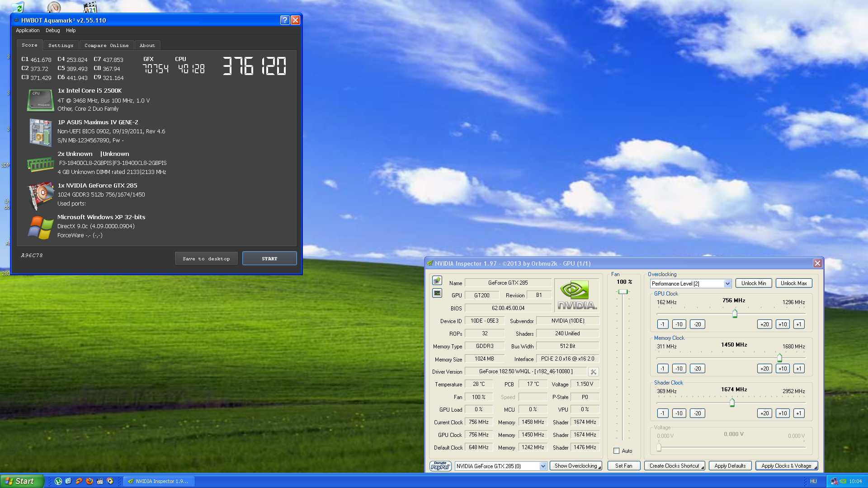Click the NVIDIA tray icon
This screenshot has width=868, height=488.
click(x=843, y=482)
